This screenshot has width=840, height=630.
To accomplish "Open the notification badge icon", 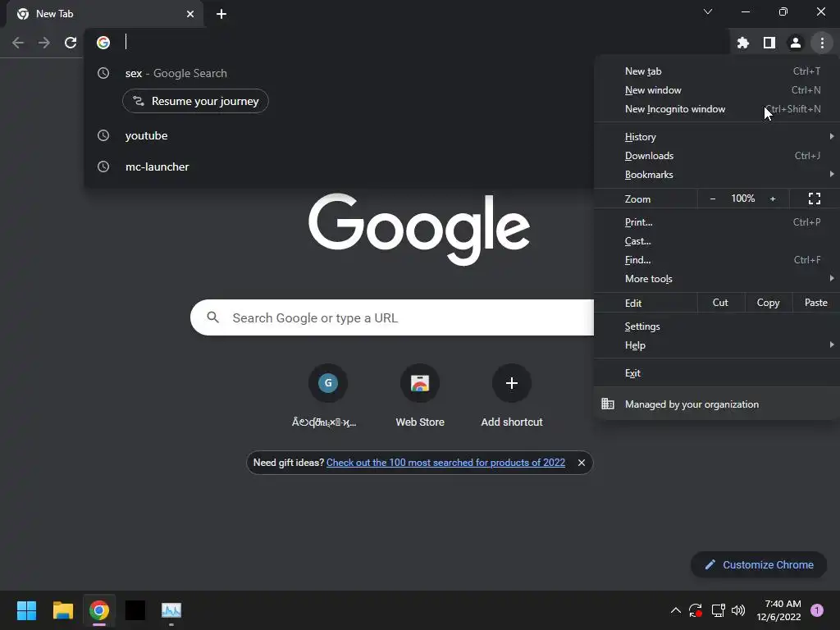I will [817, 610].
